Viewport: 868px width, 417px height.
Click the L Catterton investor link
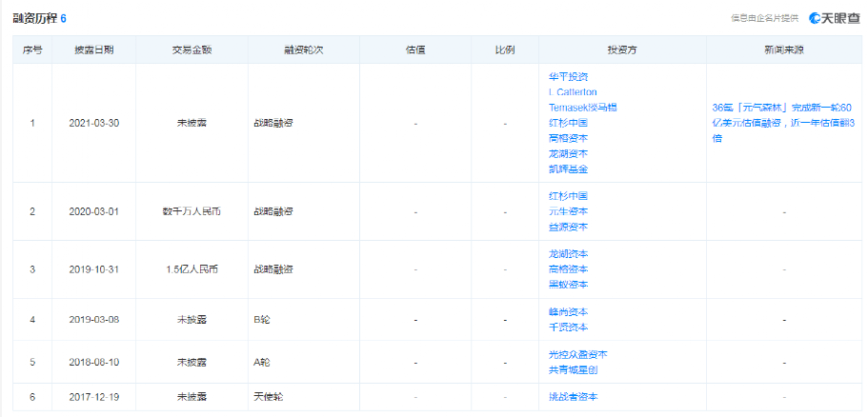coord(572,91)
